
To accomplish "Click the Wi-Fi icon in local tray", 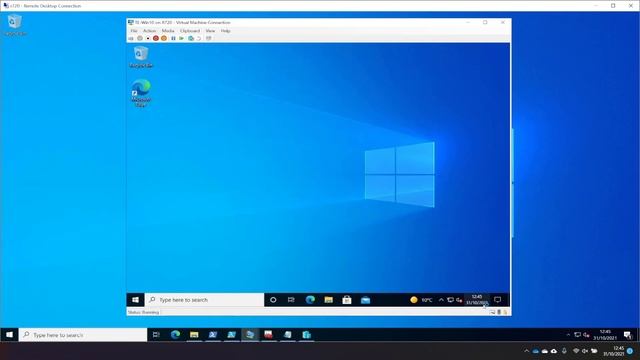I will pos(576,351).
